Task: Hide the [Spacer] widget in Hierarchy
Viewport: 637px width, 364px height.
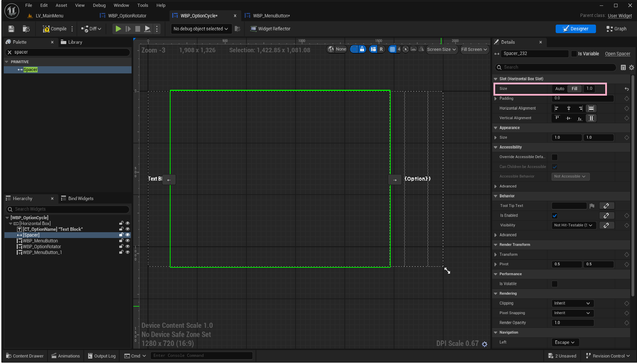Action: 127,235
